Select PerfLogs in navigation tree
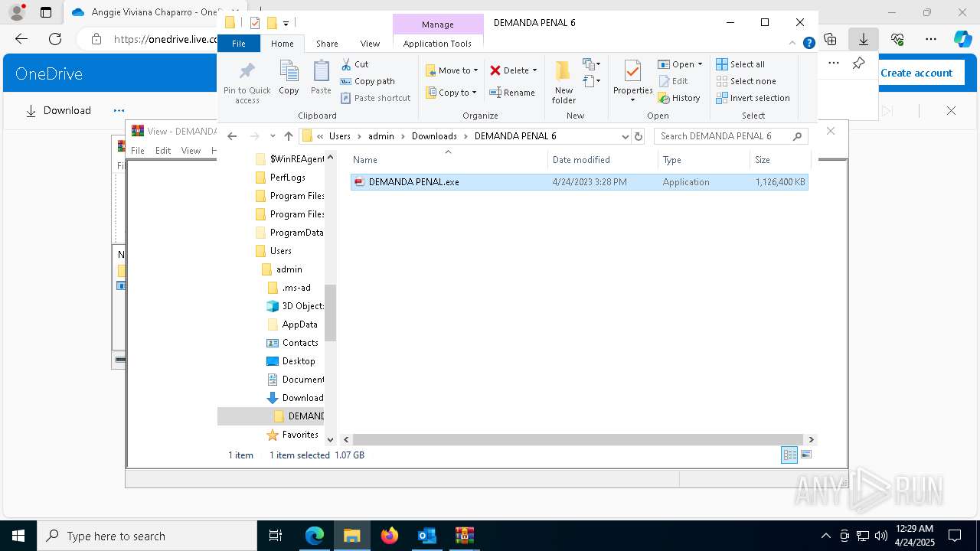Image resolution: width=980 pixels, height=551 pixels. click(287, 178)
